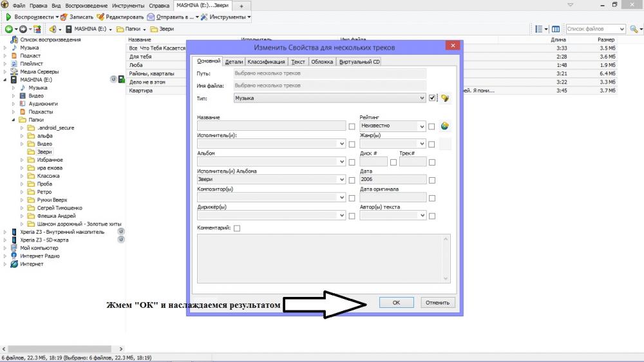The image size is (644, 362).
Task: Confirm changes with the OK button
Action: click(396, 303)
